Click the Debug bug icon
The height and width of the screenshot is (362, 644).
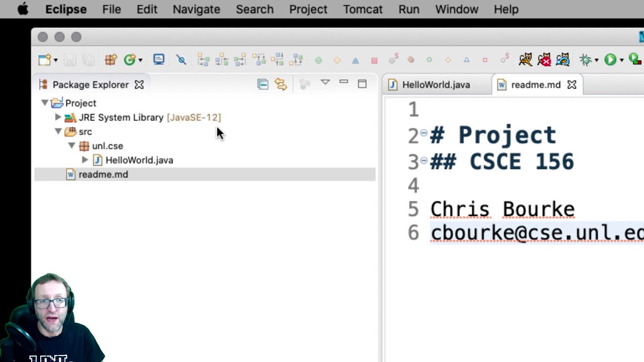pos(585,60)
